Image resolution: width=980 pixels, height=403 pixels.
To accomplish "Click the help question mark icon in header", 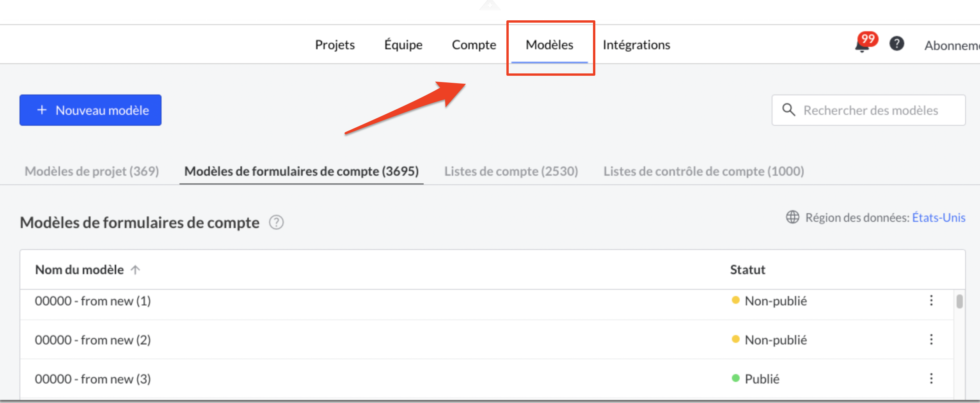I will coord(897,44).
